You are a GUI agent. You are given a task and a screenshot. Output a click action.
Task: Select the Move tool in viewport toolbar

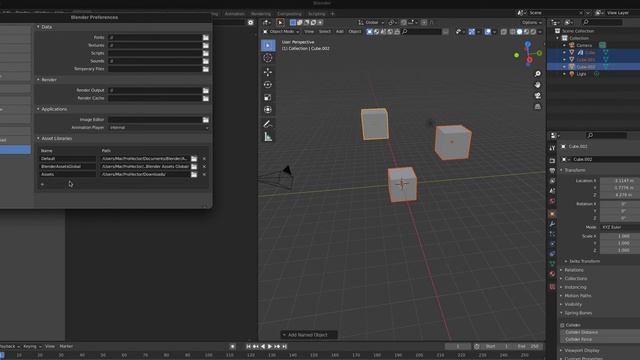point(268,72)
